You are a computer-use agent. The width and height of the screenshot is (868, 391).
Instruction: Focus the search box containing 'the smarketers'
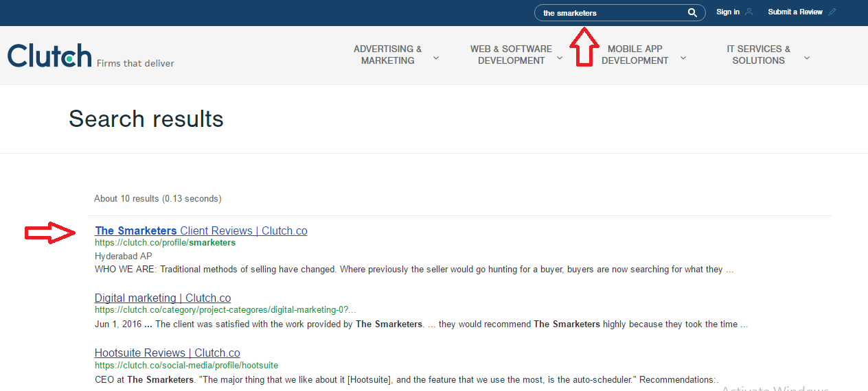pos(619,12)
